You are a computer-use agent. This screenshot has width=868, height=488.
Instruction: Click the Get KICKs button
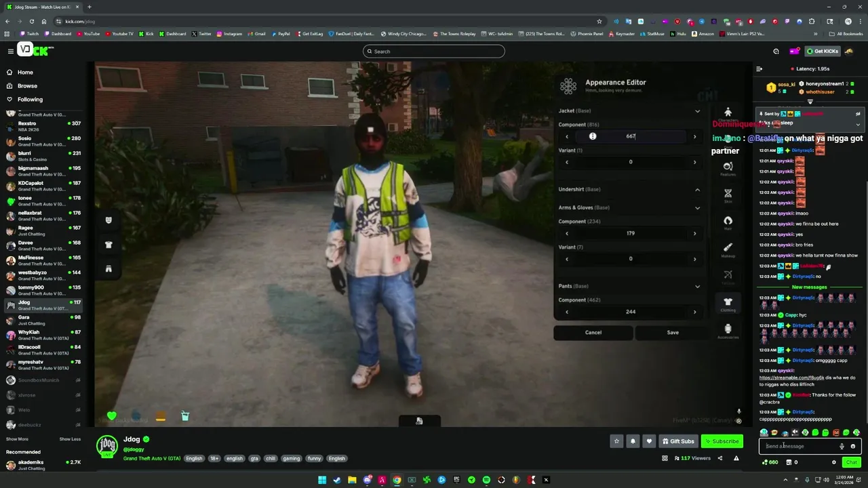click(823, 51)
